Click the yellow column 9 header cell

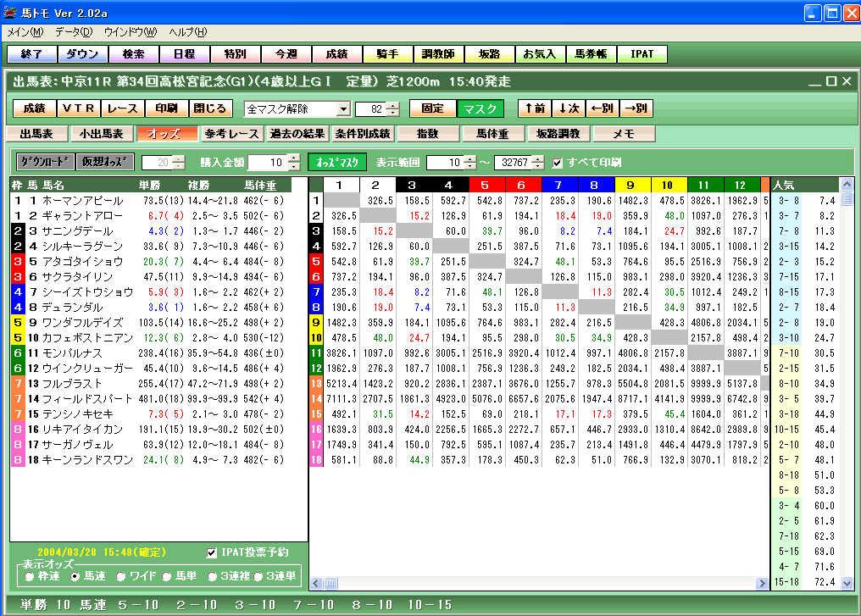point(630,185)
